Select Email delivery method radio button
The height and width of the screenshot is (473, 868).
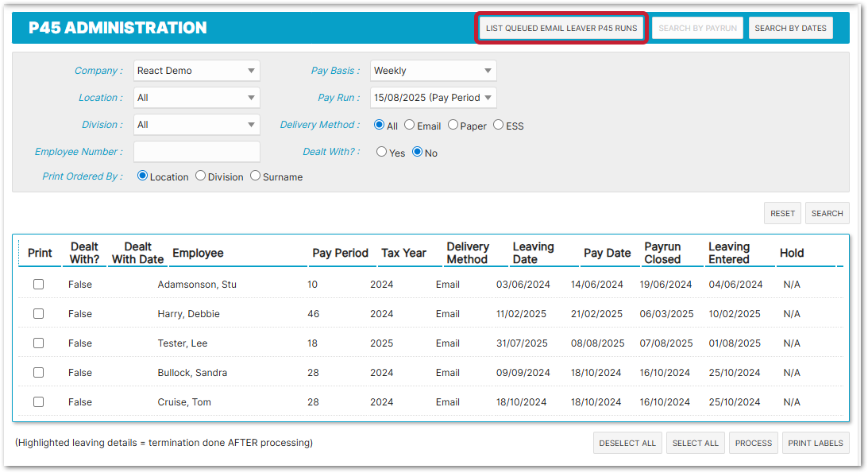(410, 125)
